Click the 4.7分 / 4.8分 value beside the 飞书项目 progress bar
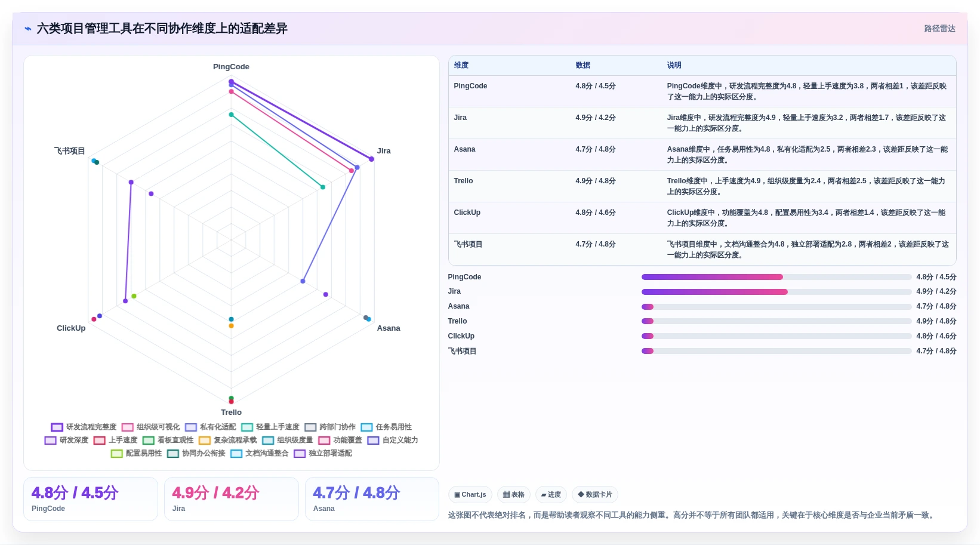The height and width of the screenshot is (545, 980). point(936,351)
